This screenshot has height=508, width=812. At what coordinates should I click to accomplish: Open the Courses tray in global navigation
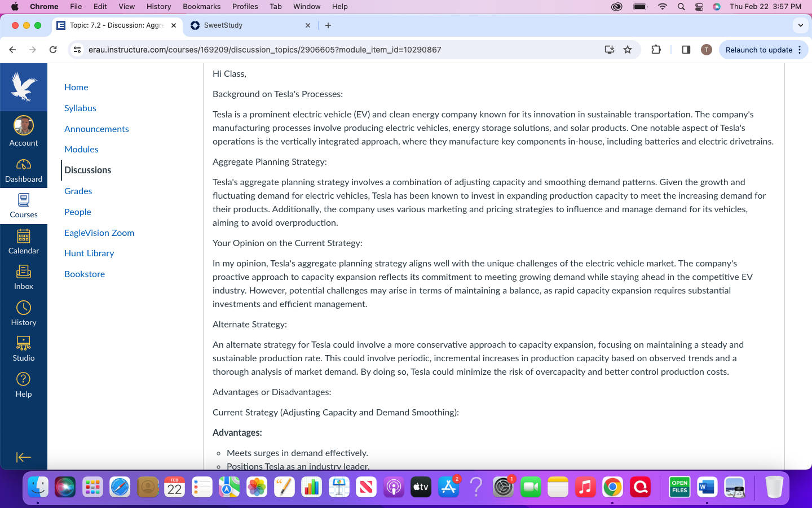click(24, 206)
